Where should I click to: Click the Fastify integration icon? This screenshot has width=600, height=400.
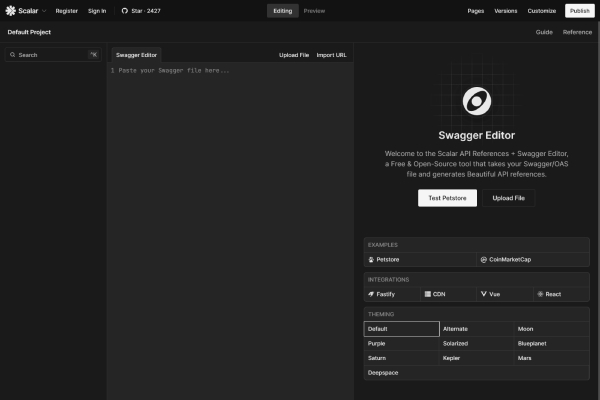(x=371, y=294)
